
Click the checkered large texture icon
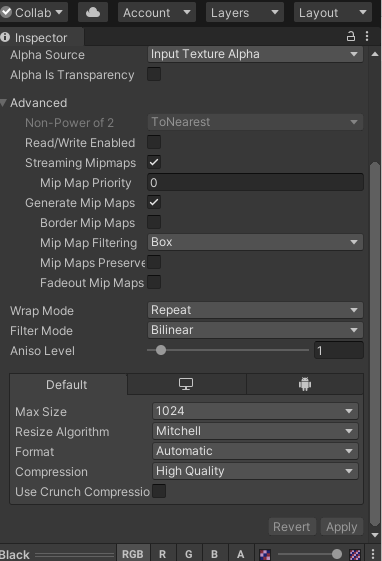tap(355, 554)
